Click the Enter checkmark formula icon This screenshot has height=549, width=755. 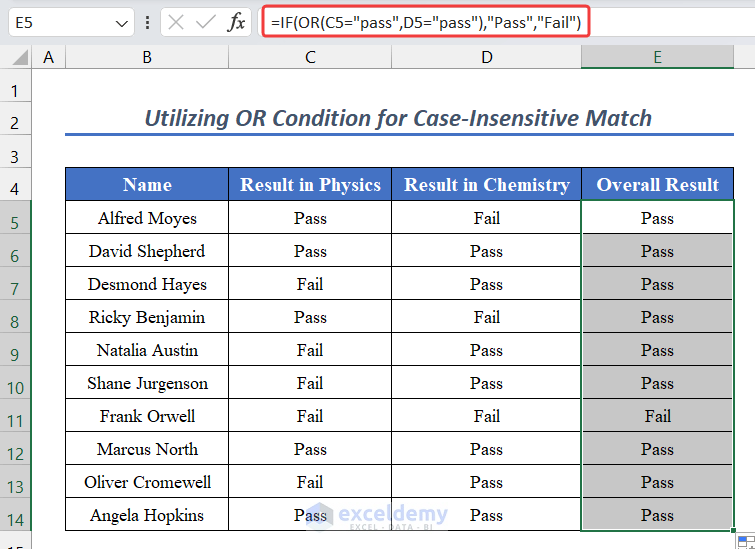(x=206, y=22)
